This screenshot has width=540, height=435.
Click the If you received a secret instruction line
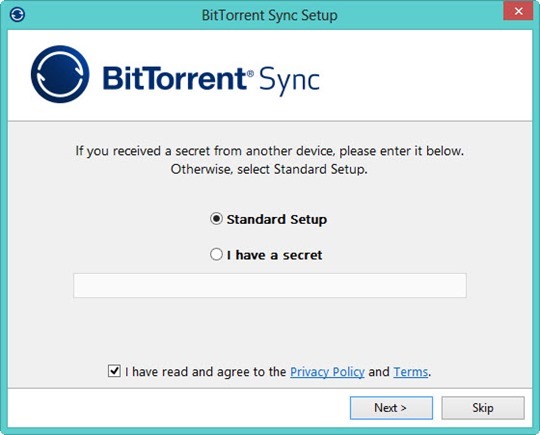pos(270,151)
